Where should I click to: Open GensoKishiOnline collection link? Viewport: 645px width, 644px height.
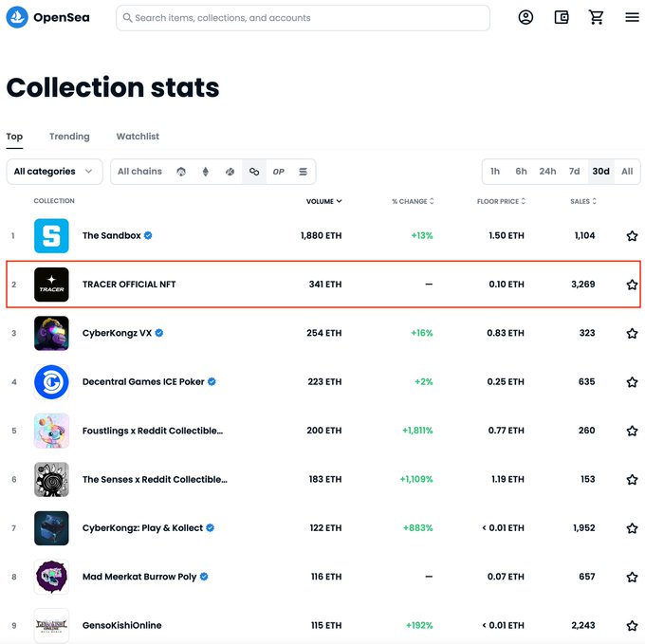(x=121, y=625)
